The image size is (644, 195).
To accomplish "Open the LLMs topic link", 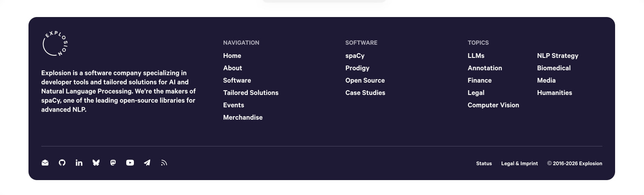I will coord(476,56).
